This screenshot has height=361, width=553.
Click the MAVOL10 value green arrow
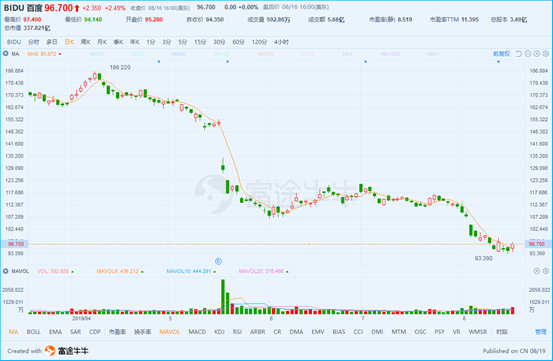[x=215, y=271]
